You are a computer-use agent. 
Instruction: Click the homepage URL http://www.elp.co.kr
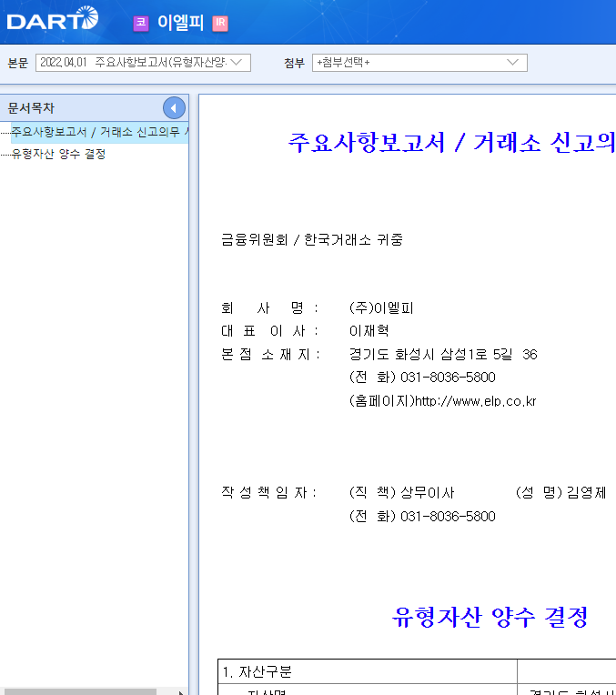tap(475, 401)
